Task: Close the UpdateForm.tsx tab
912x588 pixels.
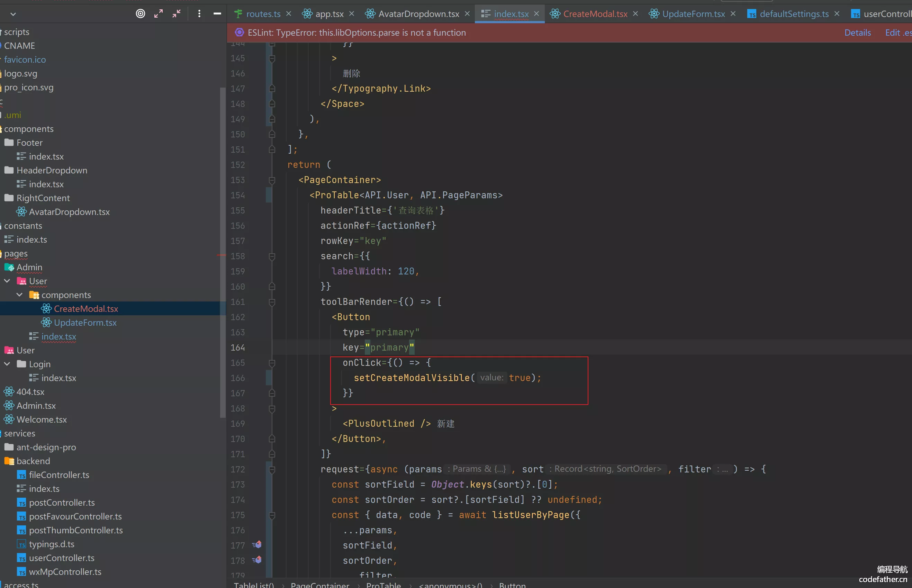Action: (733, 14)
